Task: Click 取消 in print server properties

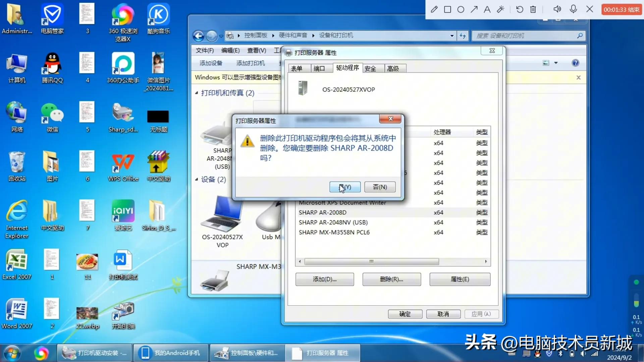Action: [x=443, y=314]
